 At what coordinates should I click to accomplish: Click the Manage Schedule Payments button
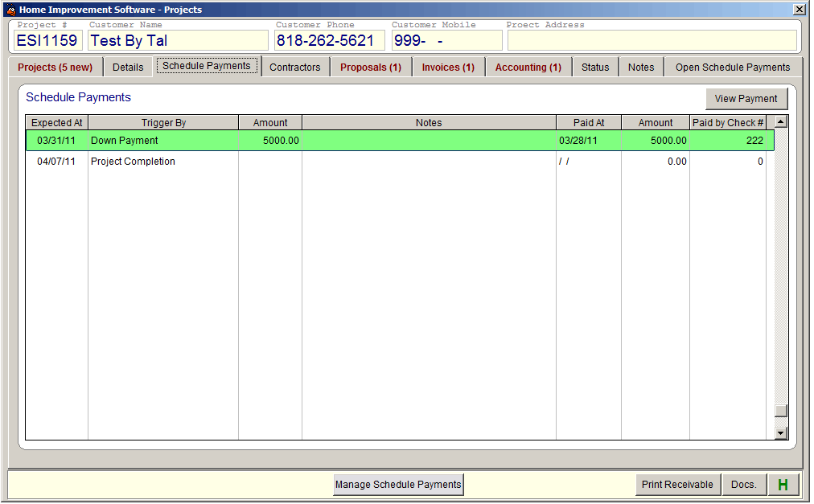click(x=398, y=485)
